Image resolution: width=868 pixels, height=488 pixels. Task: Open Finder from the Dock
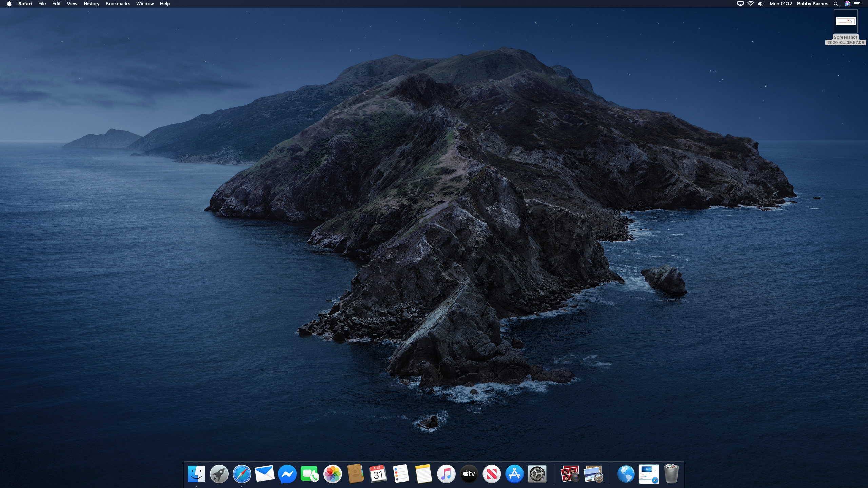(196, 474)
